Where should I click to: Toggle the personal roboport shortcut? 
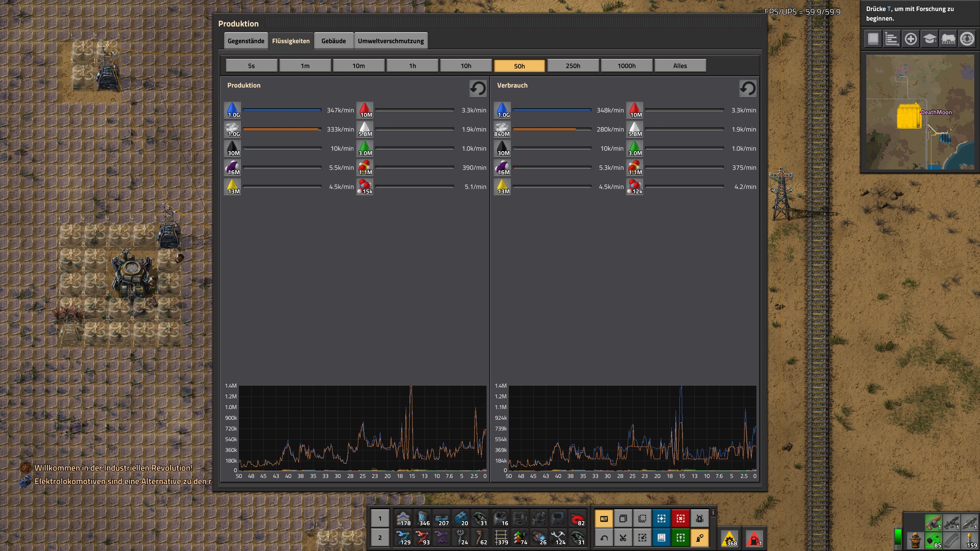click(x=700, y=518)
